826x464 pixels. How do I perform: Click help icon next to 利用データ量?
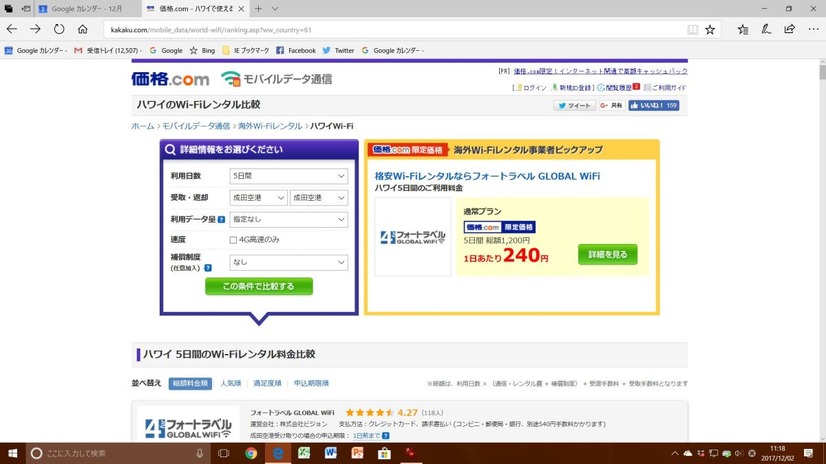(x=221, y=220)
